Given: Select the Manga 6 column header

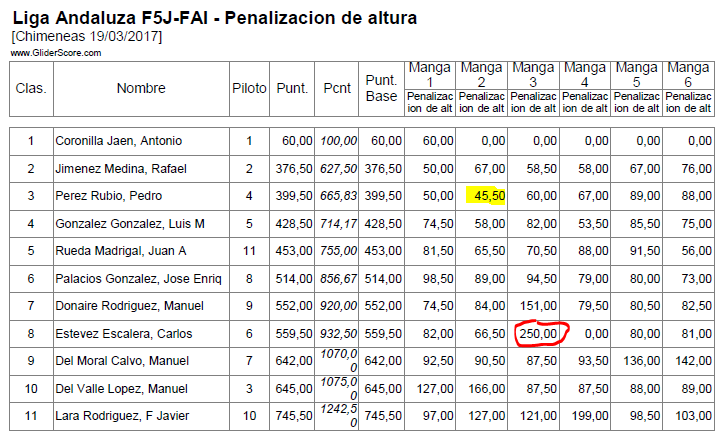Looking at the screenshot, I should [x=688, y=75].
